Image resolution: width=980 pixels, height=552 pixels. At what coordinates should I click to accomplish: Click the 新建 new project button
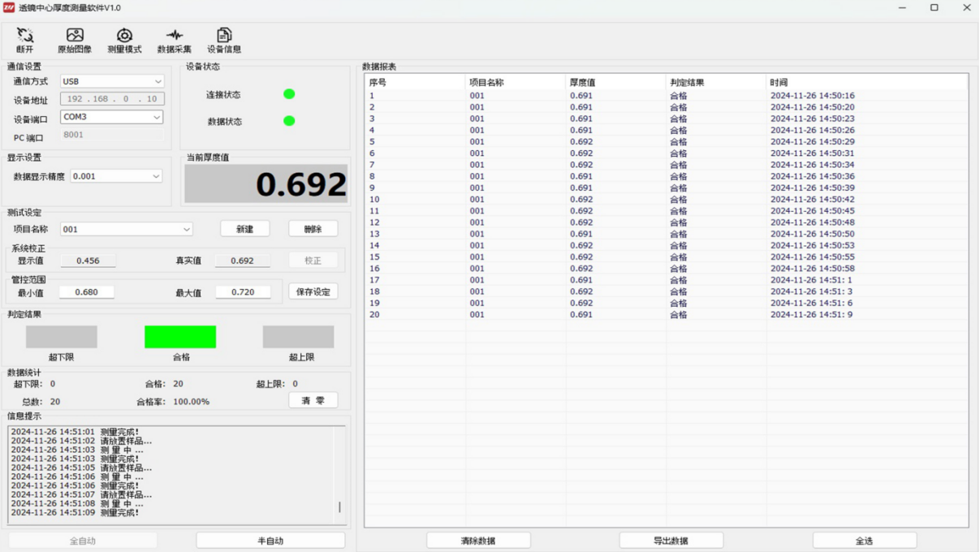[x=244, y=229]
